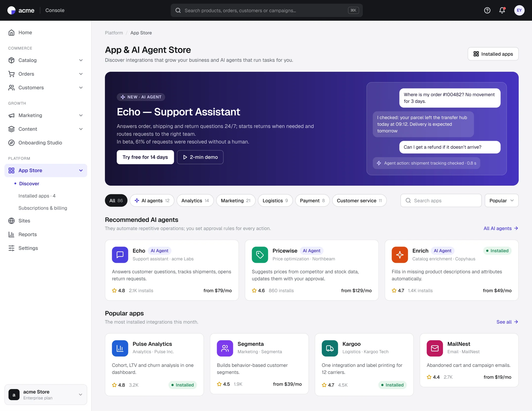Image resolution: width=532 pixels, height=411 pixels.
Task: Click the Pulse Analytics chart icon
Action: [x=120, y=348]
